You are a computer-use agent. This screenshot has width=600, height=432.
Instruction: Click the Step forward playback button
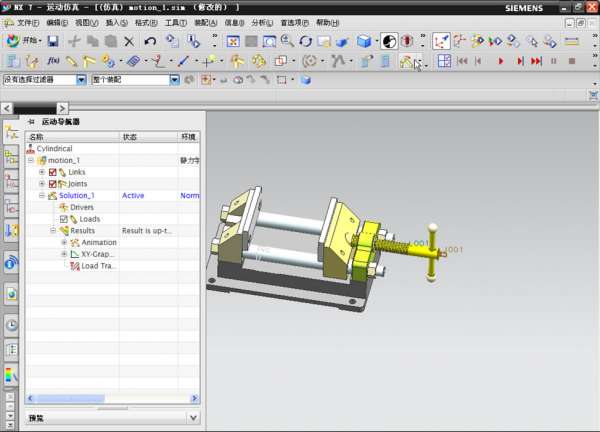click(x=520, y=61)
